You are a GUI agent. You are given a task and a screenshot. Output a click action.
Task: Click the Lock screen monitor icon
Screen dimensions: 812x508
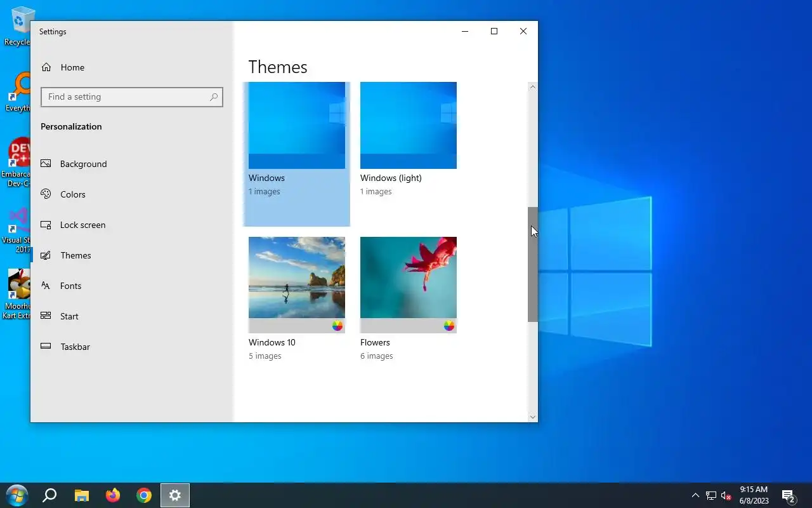click(46, 225)
